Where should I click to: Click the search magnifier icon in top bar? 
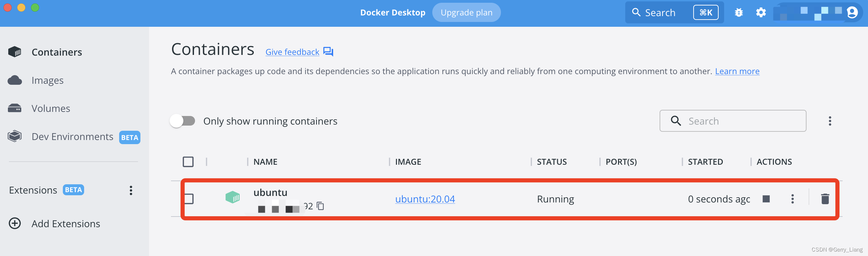click(636, 12)
